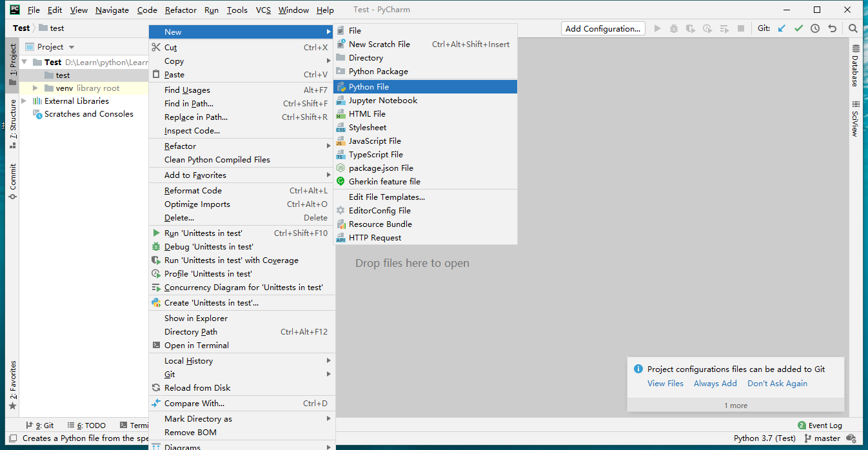Screen dimensions: 868x450
Task: Choose Python File in New submenu
Action: (425, 87)
